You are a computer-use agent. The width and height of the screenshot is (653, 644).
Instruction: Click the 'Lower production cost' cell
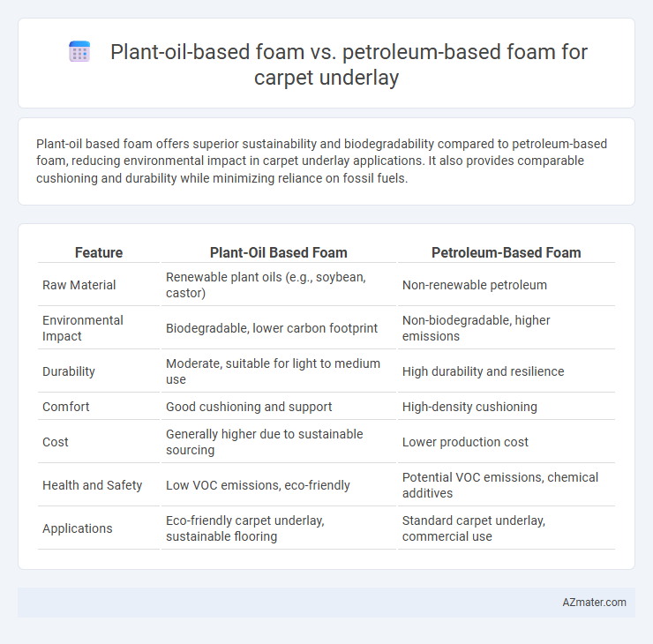tap(465, 442)
